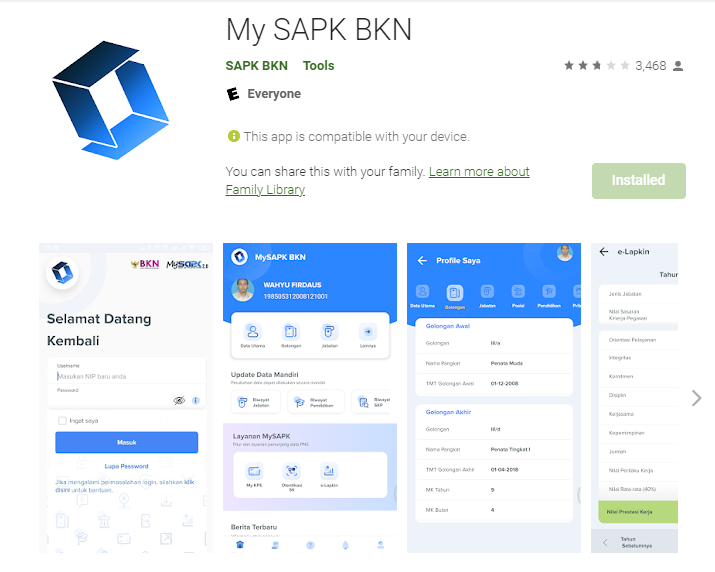Select the Jabatan tab in Profile Saya
This screenshot has width=715, height=572.
coord(487,296)
